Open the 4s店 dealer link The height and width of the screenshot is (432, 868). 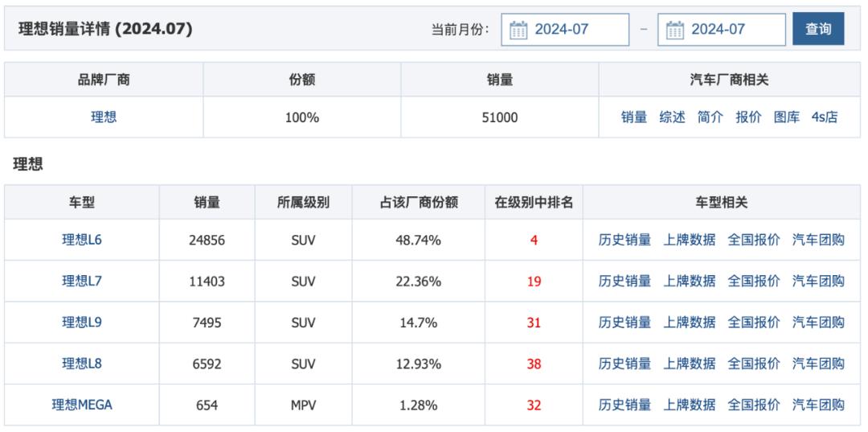click(x=824, y=117)
